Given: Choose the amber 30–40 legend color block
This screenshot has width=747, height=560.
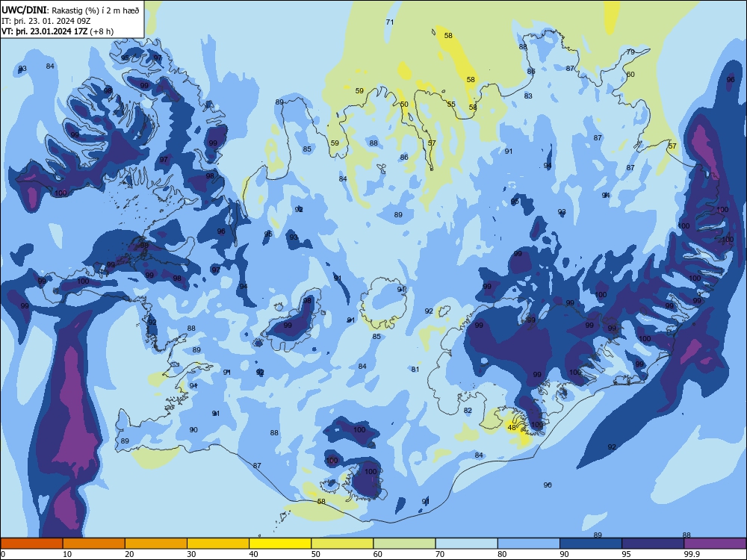Looking at the screenshot, I should coord(218,544).
